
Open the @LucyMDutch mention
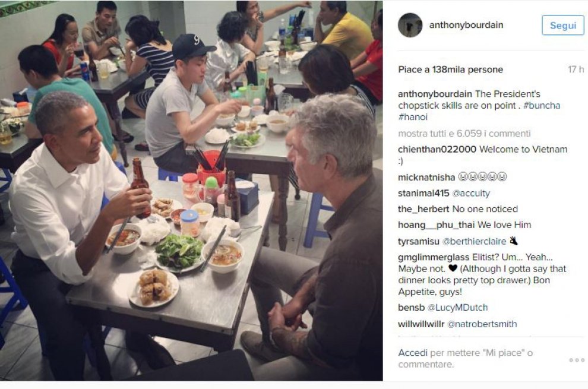tap(457, 308)
